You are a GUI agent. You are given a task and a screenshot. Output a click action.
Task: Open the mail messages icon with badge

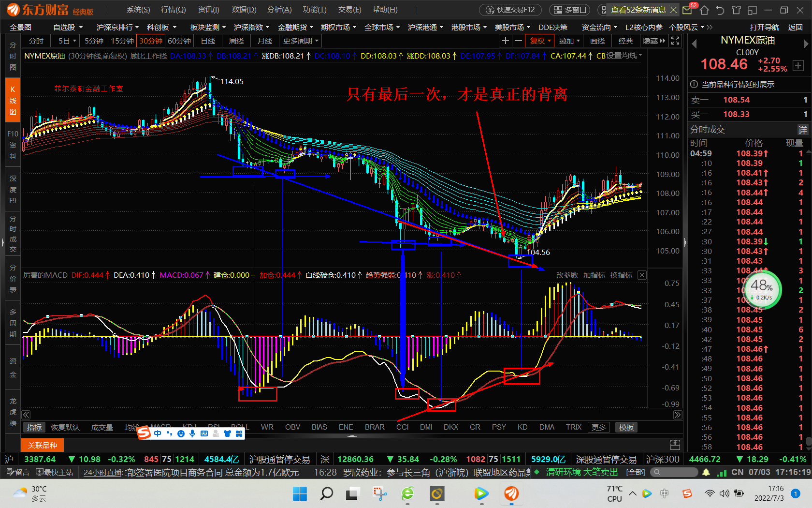pyautogui.click(x=687, y=10)
